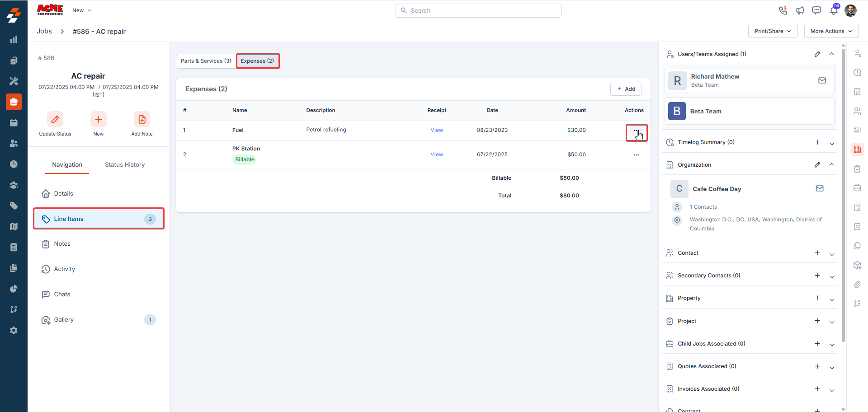868x412 pixels.
Task: Open the map icon in left sidebar
Action: [x=14, y=226]
